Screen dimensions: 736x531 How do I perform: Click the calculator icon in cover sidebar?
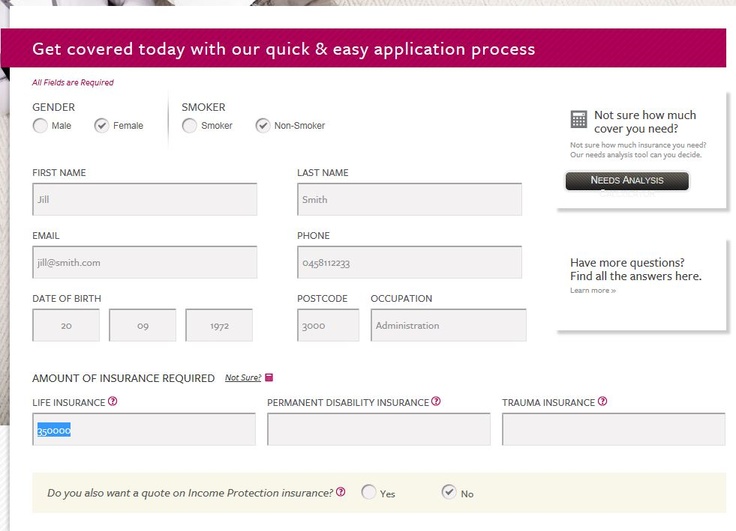[578, 119]
